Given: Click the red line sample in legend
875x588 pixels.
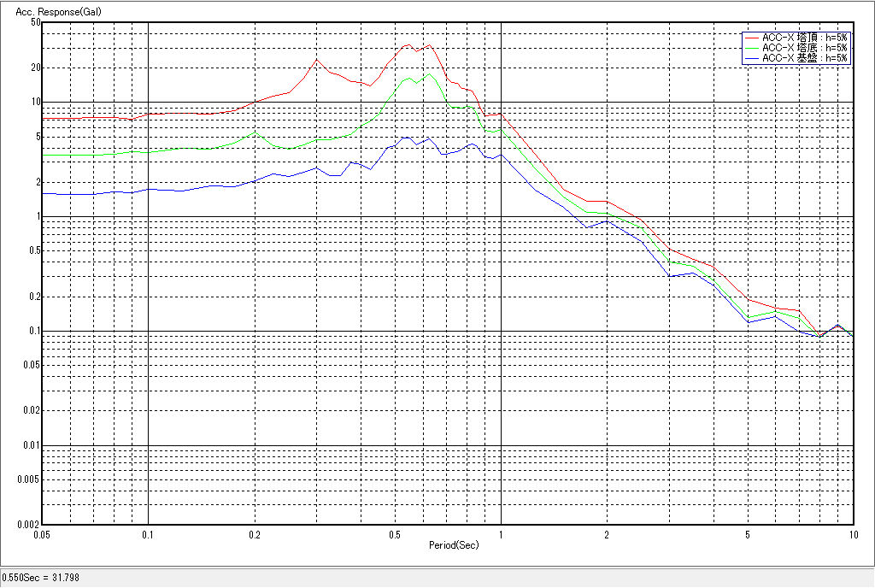Looking at the screenshot, I should click(751, 38).
